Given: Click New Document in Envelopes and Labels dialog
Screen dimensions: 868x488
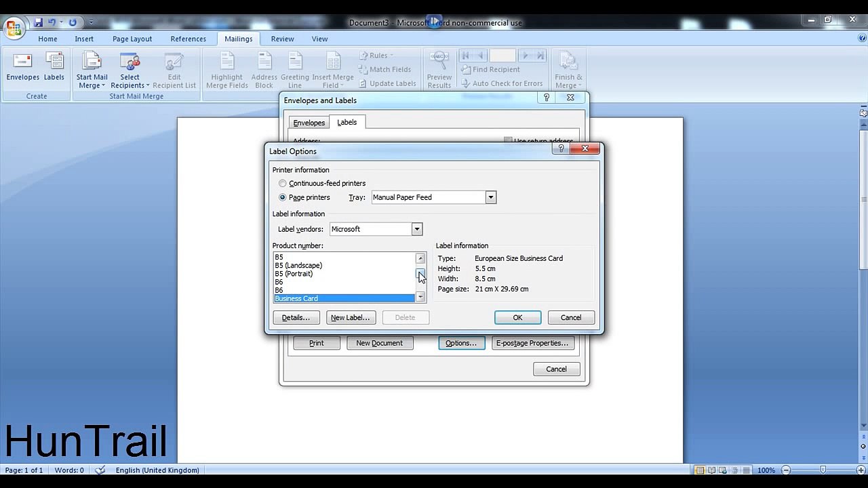Looking at the screenshot, I should pos(380,343).
